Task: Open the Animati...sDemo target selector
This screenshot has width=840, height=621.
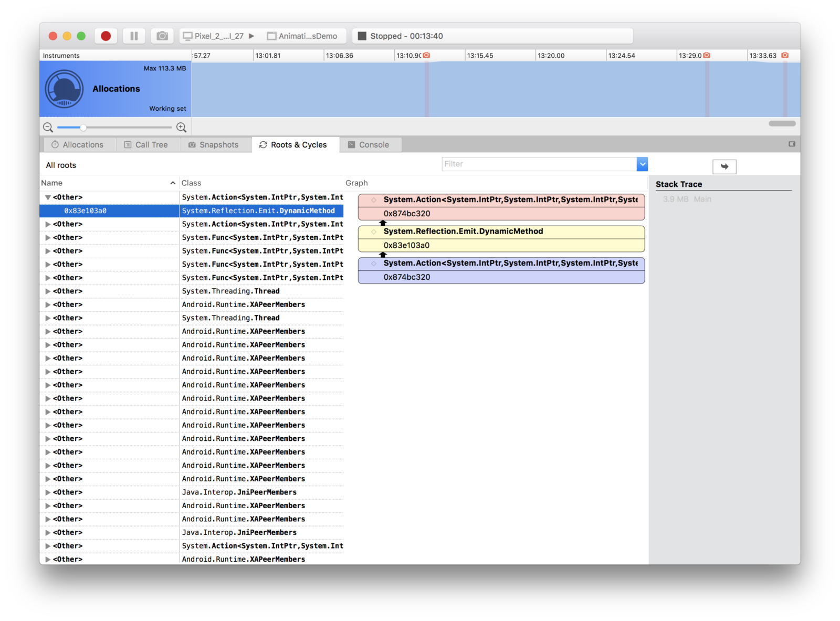Action: coord(302,36)
